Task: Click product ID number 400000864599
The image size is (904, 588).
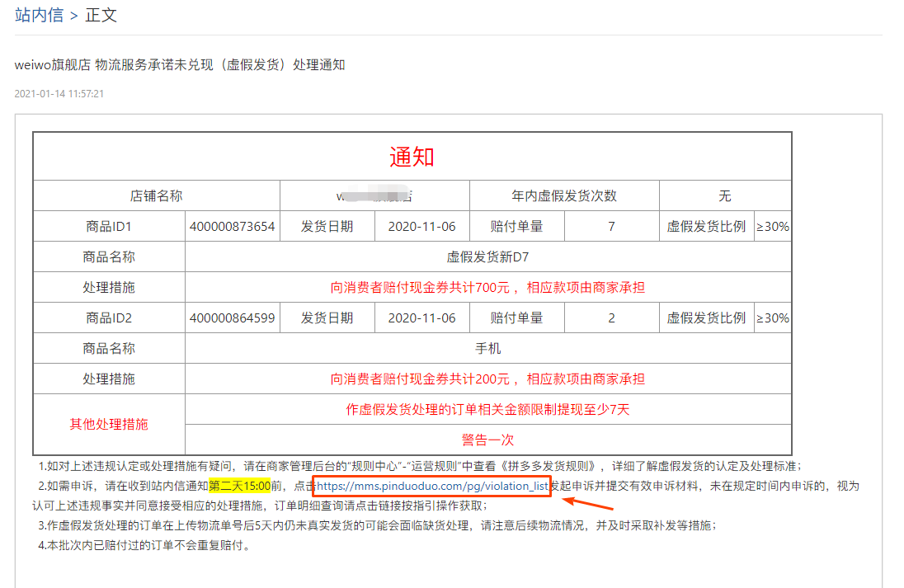Action: click(x=233, y=318)
